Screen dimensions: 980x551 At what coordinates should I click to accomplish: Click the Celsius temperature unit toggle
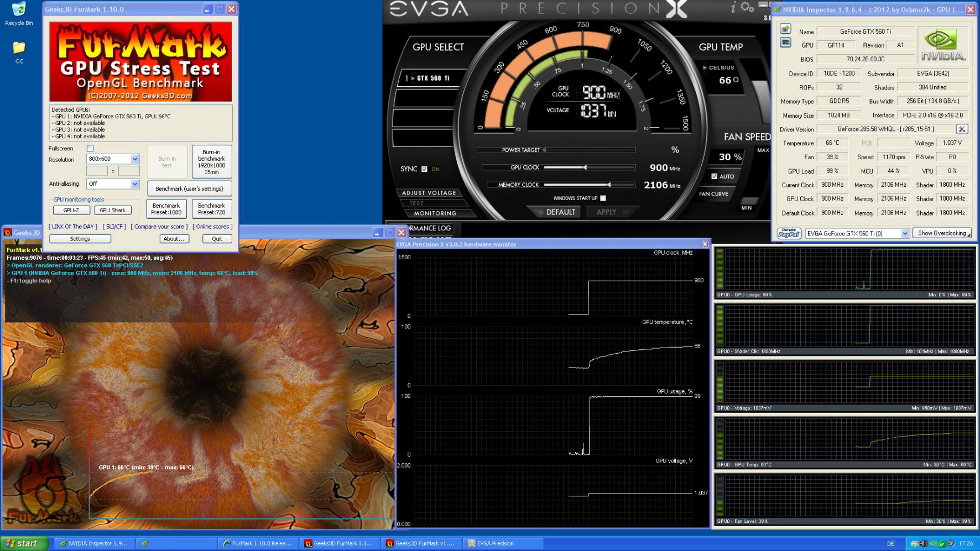[719, 67]
